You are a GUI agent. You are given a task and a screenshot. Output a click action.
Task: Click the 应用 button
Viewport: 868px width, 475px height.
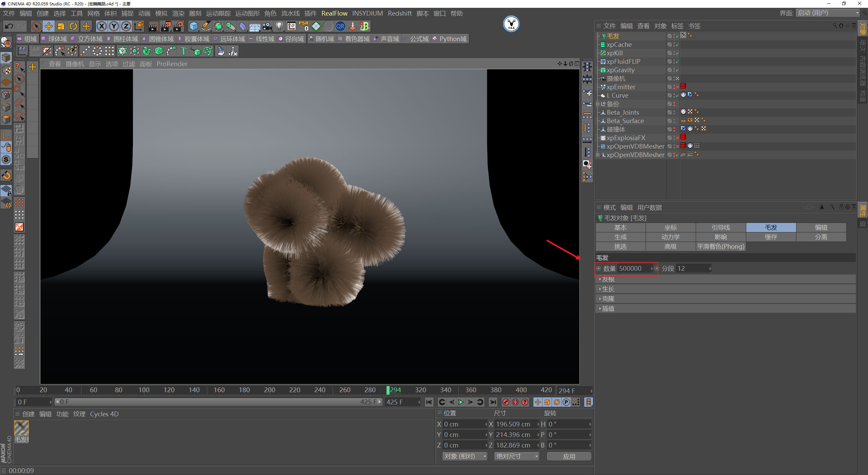pos(569,456)
